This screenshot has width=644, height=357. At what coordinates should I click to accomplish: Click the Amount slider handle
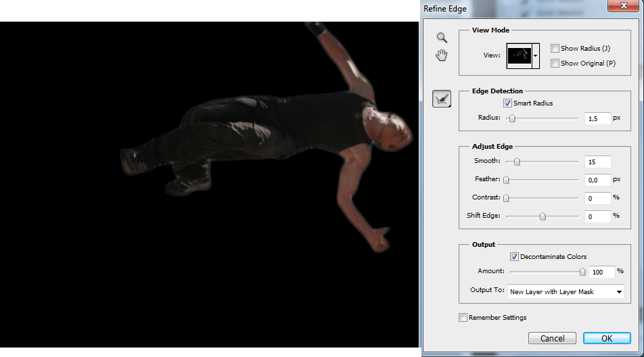tap(582, 272)
